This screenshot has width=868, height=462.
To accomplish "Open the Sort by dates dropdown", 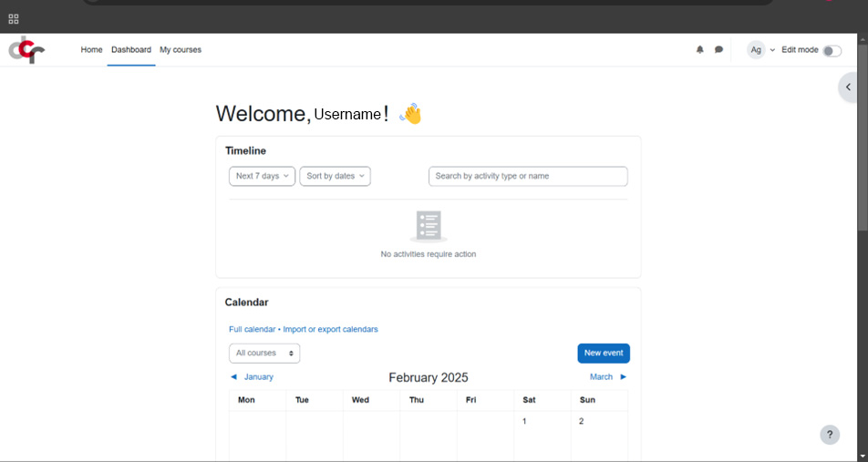I will pos(335,176).
